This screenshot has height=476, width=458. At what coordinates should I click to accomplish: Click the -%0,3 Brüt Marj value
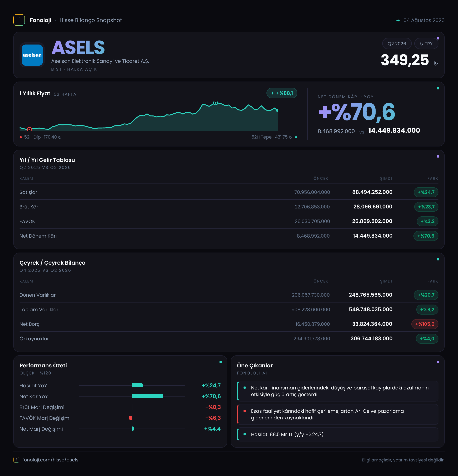(x=213, y=407)
